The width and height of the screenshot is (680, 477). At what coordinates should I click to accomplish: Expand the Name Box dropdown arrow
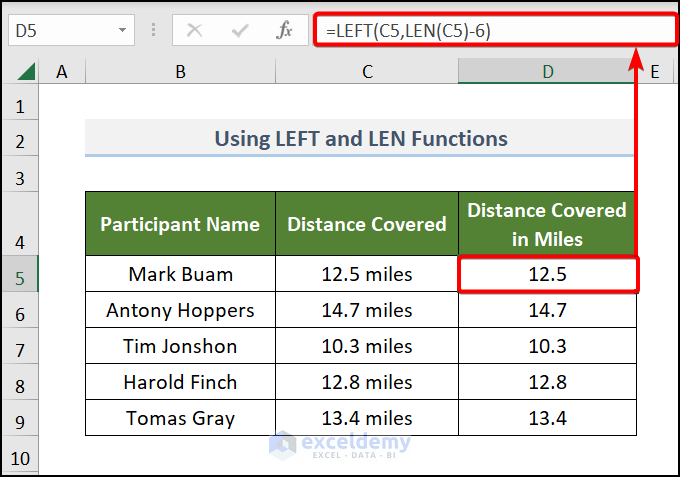tap(122, 30)
